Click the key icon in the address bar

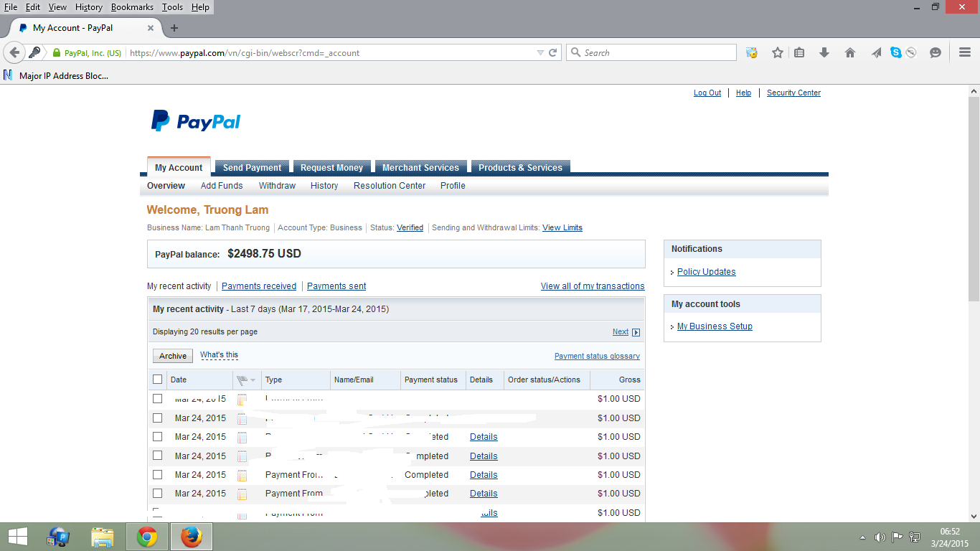coord(34,52)
